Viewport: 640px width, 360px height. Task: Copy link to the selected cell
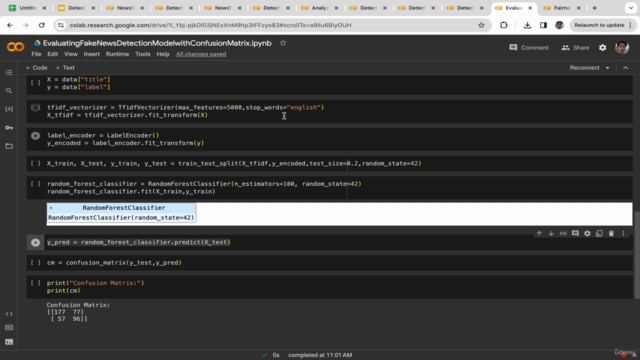coord(563,233)
